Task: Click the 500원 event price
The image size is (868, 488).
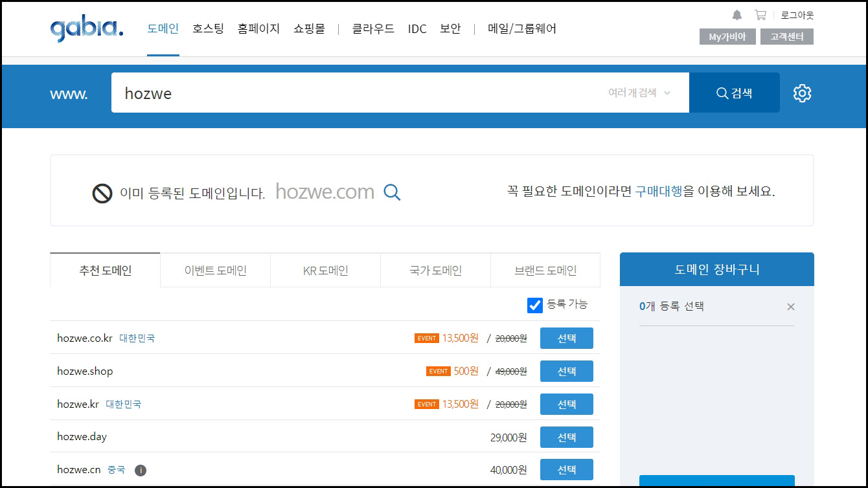Action: (466, 371)
